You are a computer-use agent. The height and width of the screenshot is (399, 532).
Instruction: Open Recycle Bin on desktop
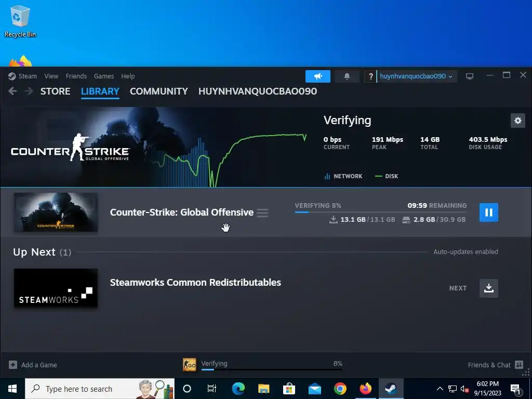(20, 21)
